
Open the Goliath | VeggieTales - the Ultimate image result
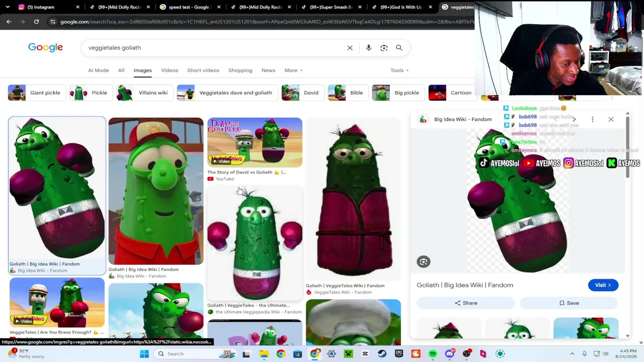[x=255, y=244]
